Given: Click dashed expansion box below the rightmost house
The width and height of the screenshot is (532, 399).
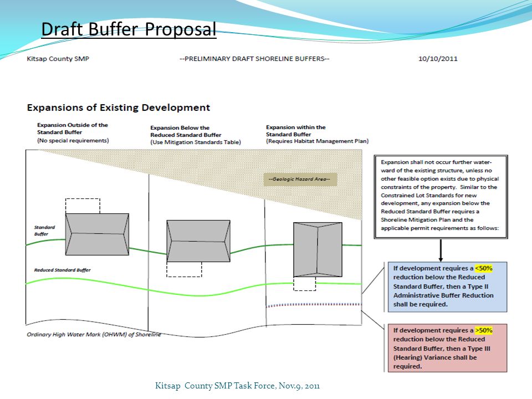Looking at the screenshot, I should [x=304, y=284].
